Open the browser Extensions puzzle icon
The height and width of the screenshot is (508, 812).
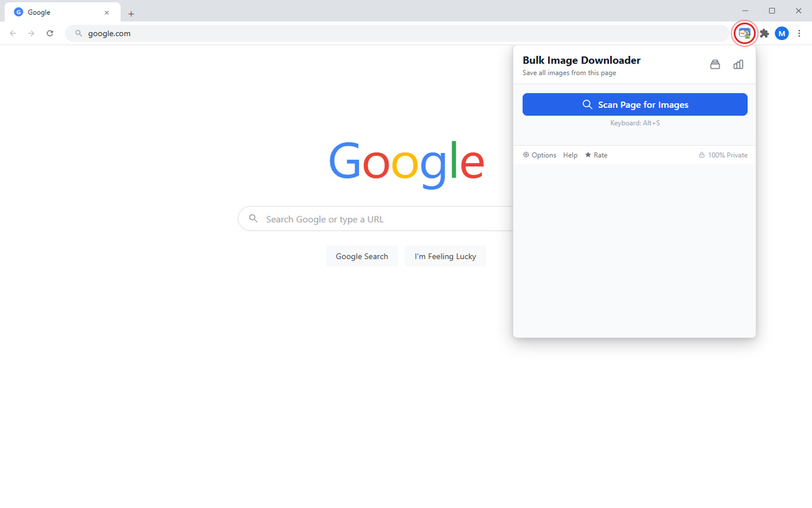(x=764, y=33)
